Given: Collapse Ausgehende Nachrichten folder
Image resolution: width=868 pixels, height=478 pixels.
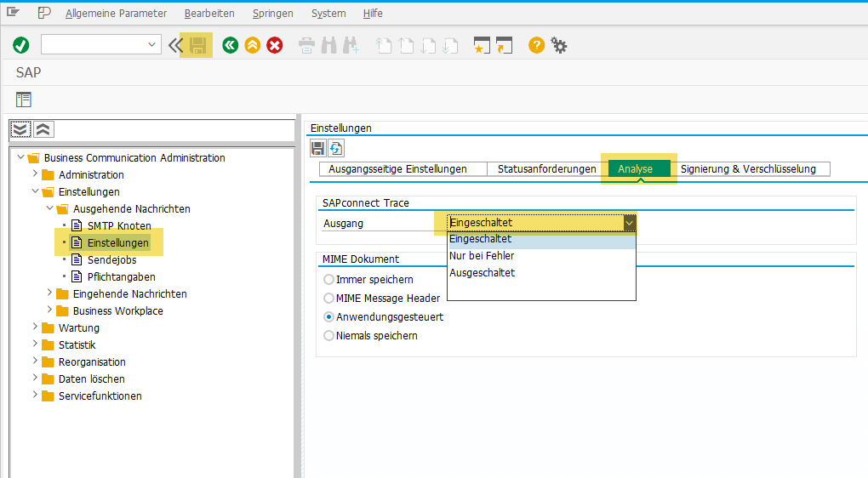Looking at the screenshot, I should click(50, 208).
